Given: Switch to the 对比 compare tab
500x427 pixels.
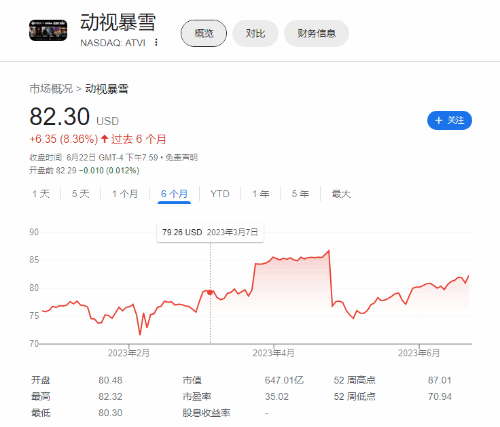Looking at the screenshot, I should coord(255,33).
